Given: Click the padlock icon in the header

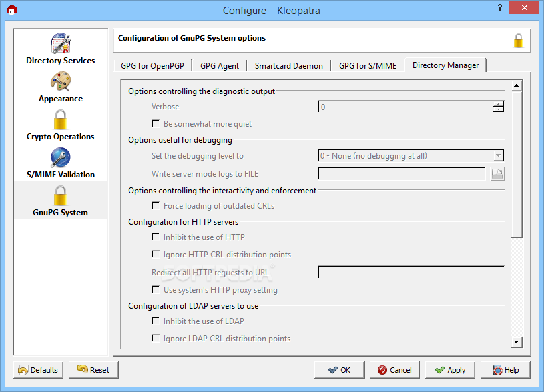Looking at the screenshot, I should (519, 41).
